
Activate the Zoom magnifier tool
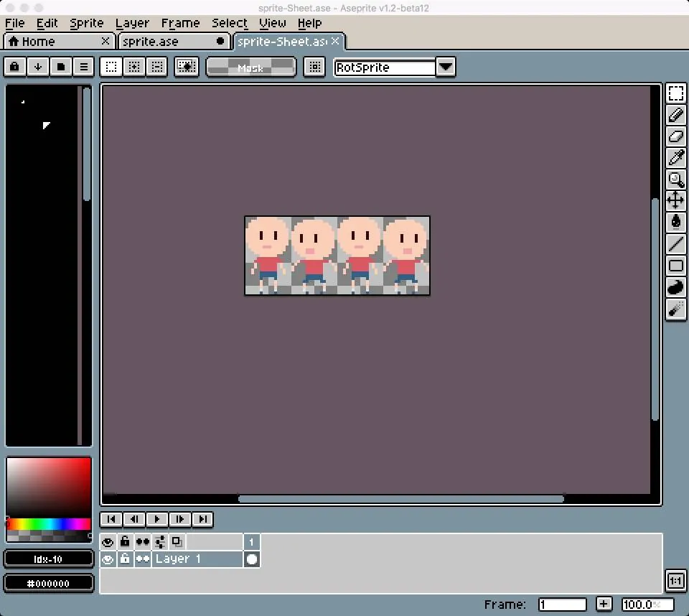pos(676,179)
